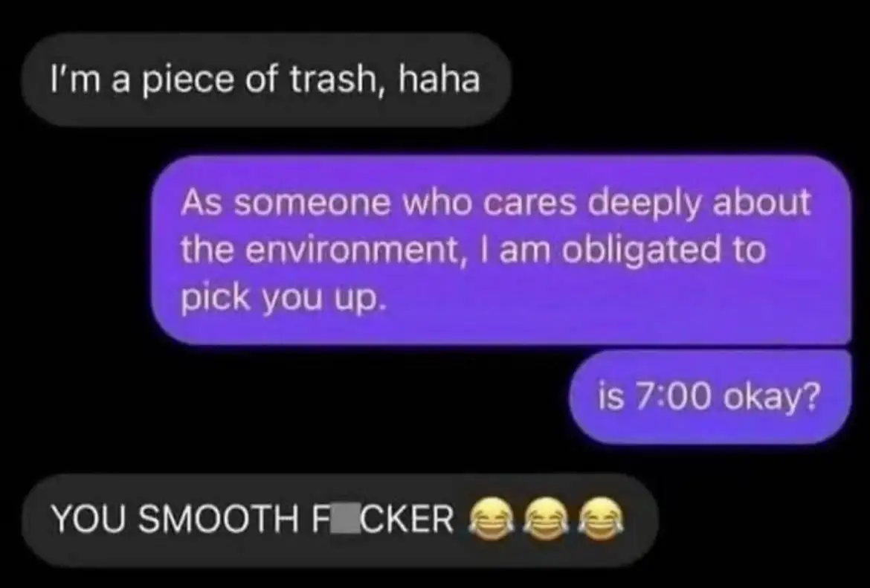
Task: Click the first crying-laughing emoji
Action: point(491,519)
